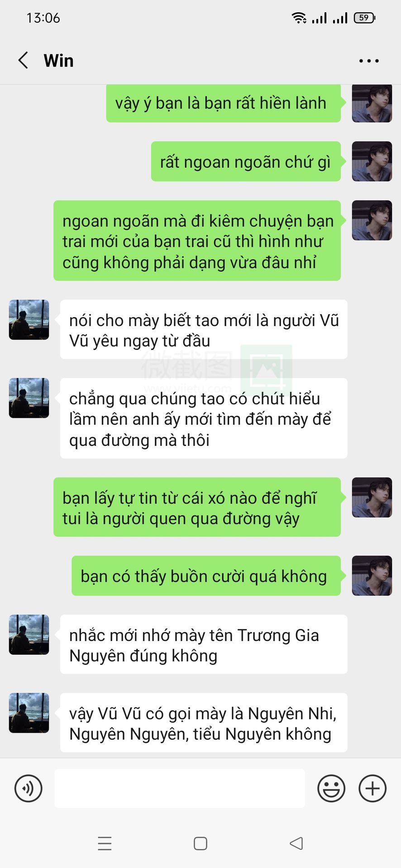Open the plus attachments panel
The width and height of the screenshot is (401, 868).
pos(372,788)
